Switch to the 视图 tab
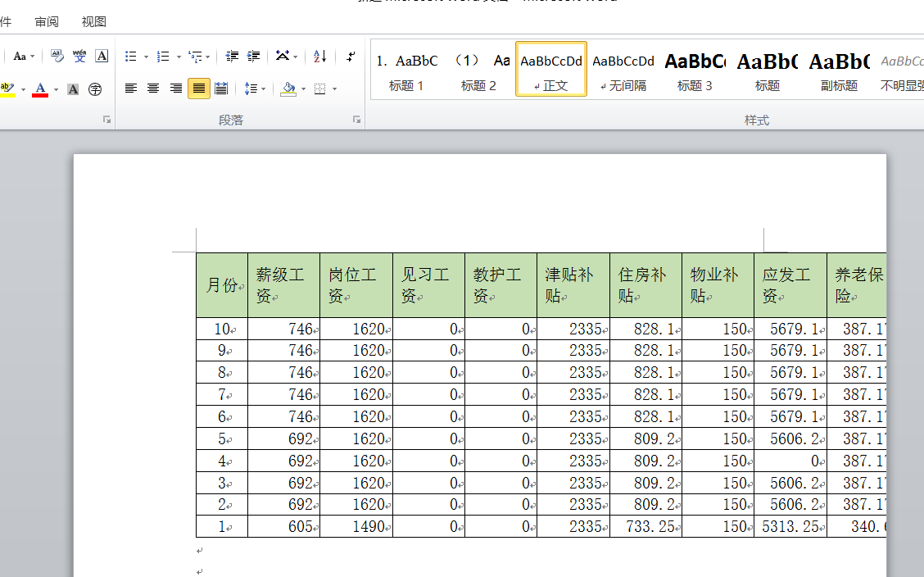The width and height of the screenshot is (924, 577). tap(93, 22)
